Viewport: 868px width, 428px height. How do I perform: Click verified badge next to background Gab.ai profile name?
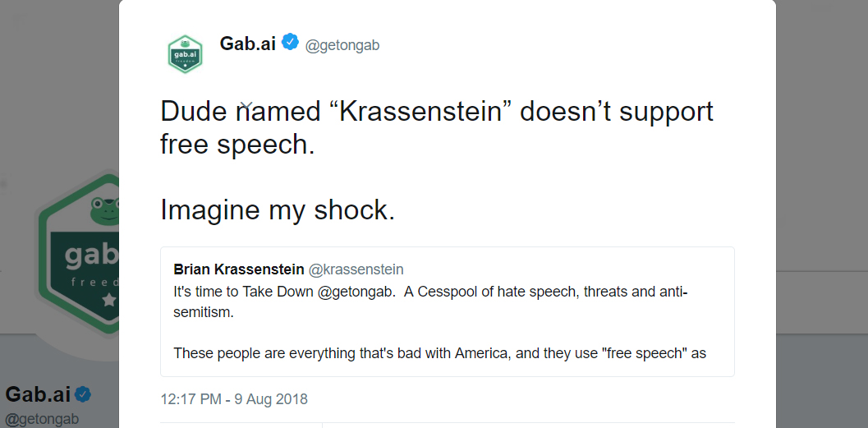[x=83, y=395]
